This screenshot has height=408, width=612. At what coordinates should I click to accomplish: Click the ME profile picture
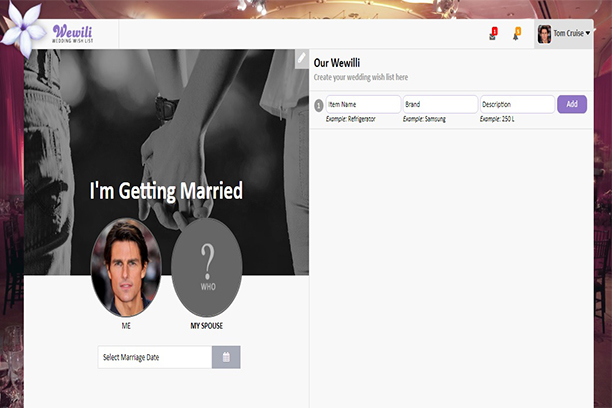click(x=126, y=267)
